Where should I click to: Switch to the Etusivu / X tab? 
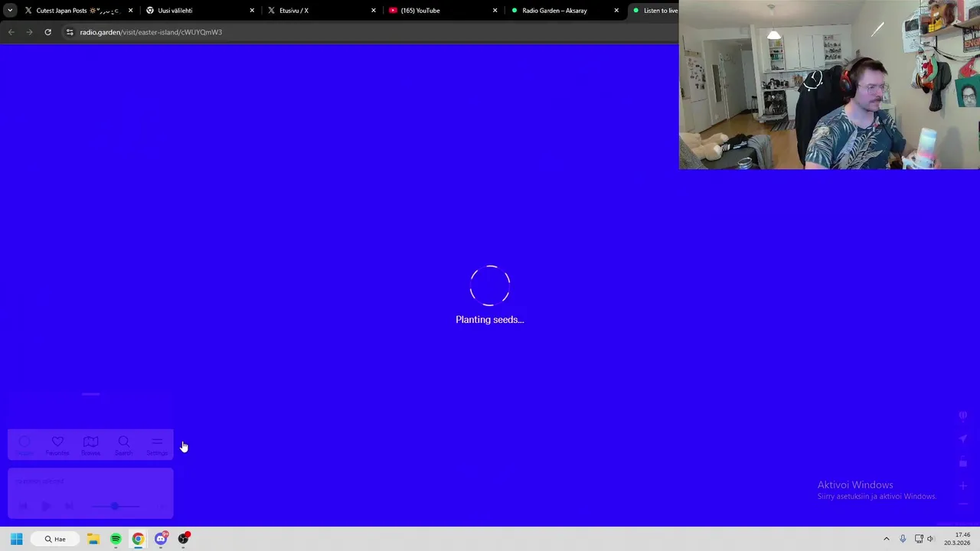322,11
